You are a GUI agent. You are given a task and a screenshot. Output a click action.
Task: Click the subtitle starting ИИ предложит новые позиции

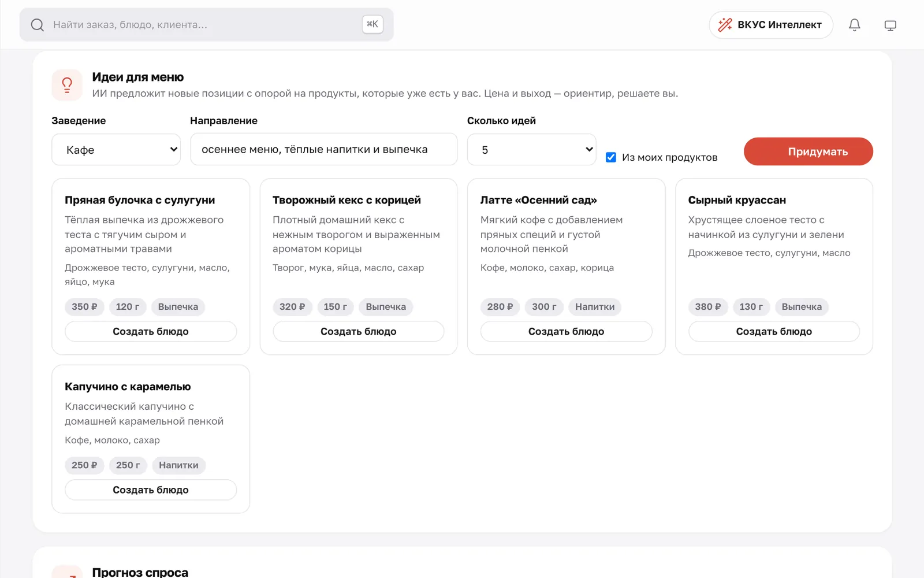click(x=385, y=94)
